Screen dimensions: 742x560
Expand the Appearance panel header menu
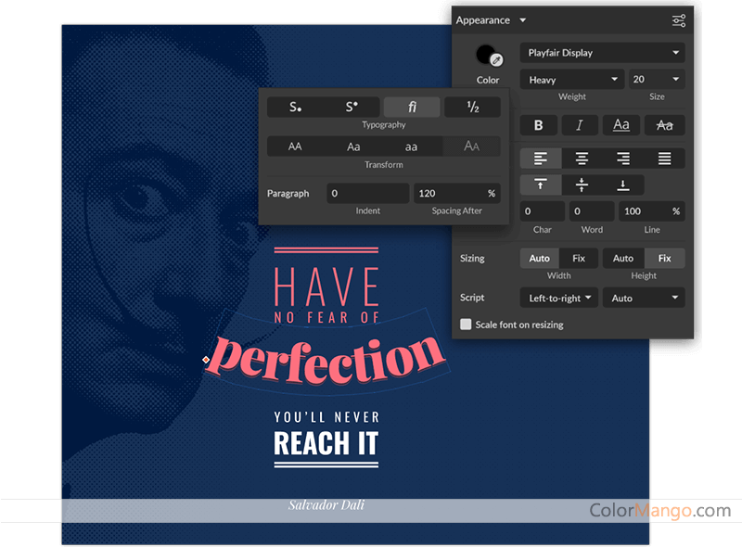point(522,20)
